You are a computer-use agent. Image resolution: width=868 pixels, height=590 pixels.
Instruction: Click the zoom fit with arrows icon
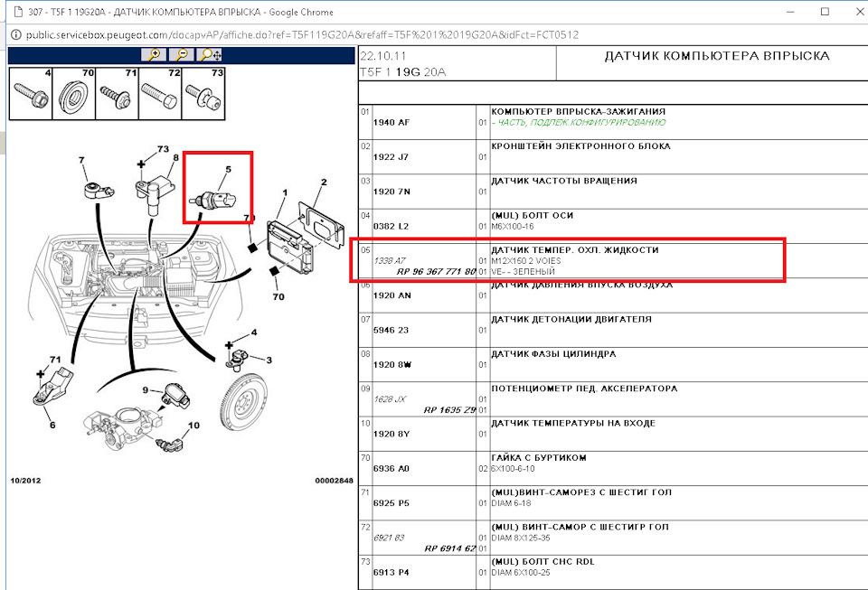click(210, 55)
